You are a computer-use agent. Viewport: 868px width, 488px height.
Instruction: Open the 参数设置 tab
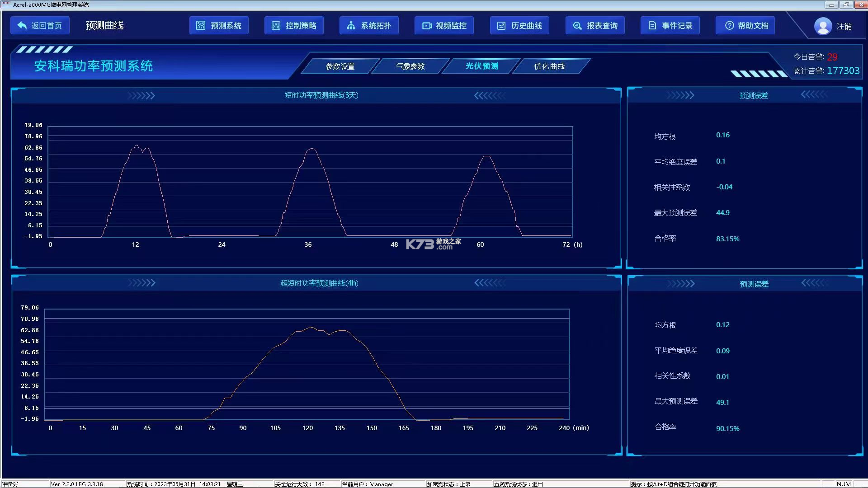(x=340, y=66)
